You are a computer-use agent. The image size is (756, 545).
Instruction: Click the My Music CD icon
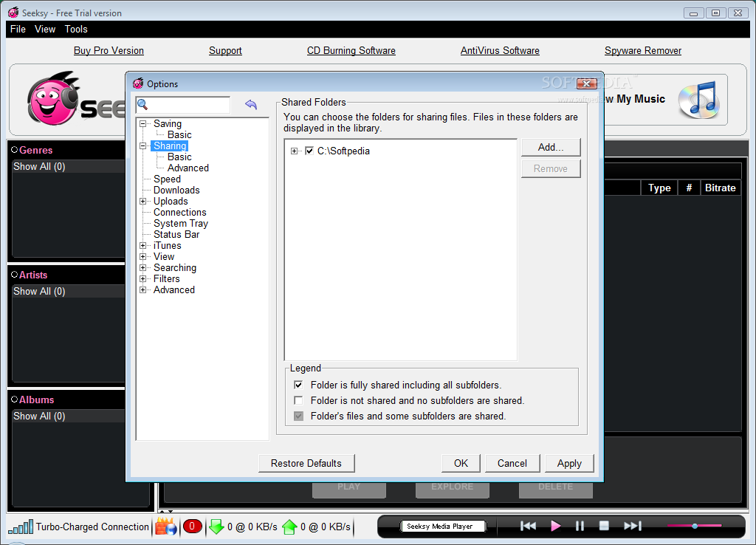pyautogui.click(x=699, y=100)
